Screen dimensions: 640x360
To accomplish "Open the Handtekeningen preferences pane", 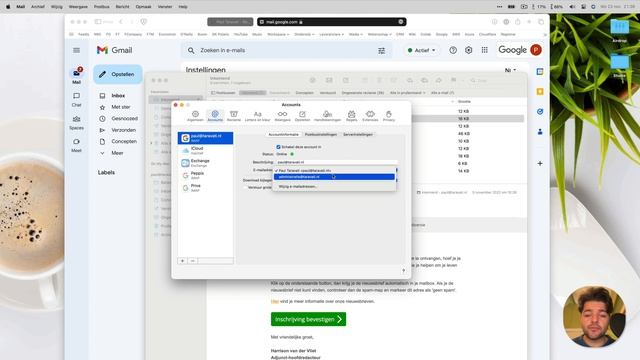I will tap(327, 116).
